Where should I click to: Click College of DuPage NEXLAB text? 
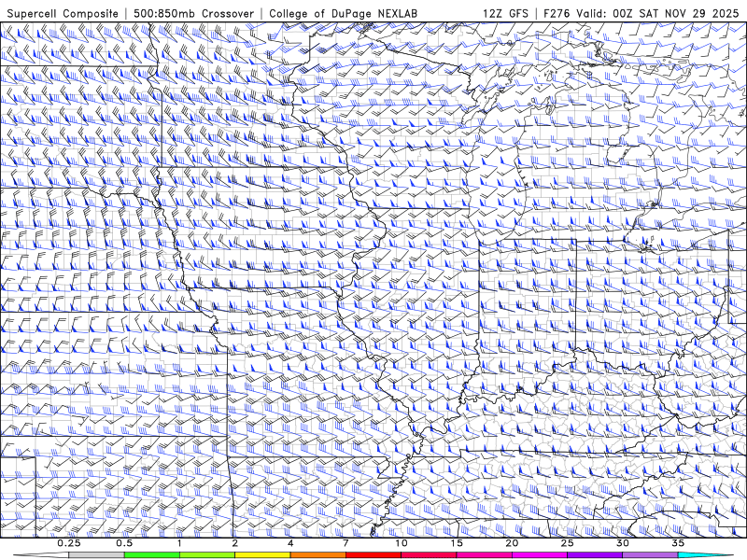pos(343,14)
